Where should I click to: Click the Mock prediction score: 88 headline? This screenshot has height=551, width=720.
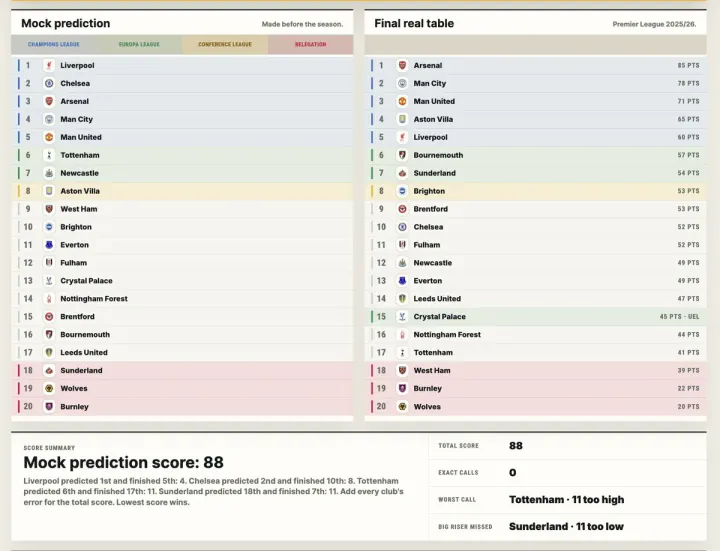click(x=124, y=462)
